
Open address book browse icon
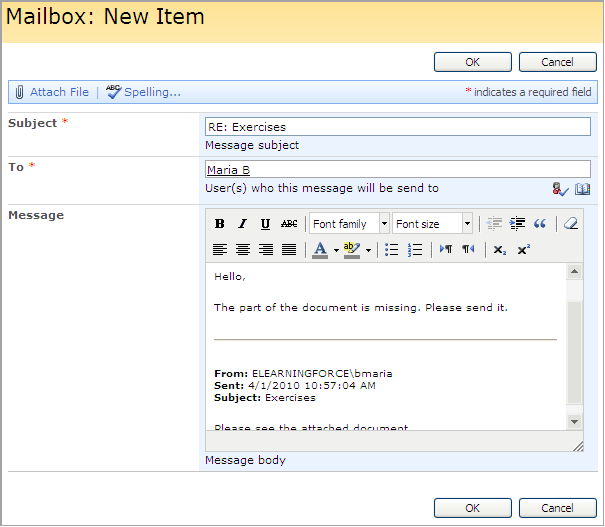[x=582, y=189]
